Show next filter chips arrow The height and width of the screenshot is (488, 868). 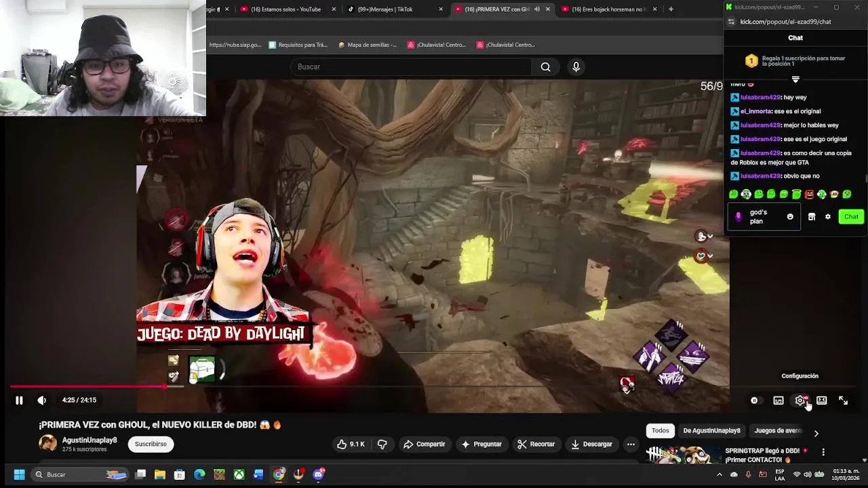816,433
